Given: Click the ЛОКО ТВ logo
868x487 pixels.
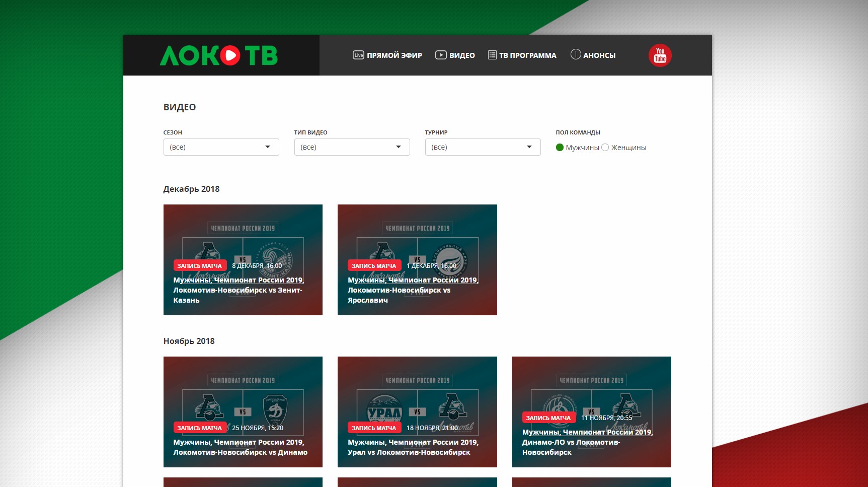Looking at the screenshot, I should coord(219,55).
